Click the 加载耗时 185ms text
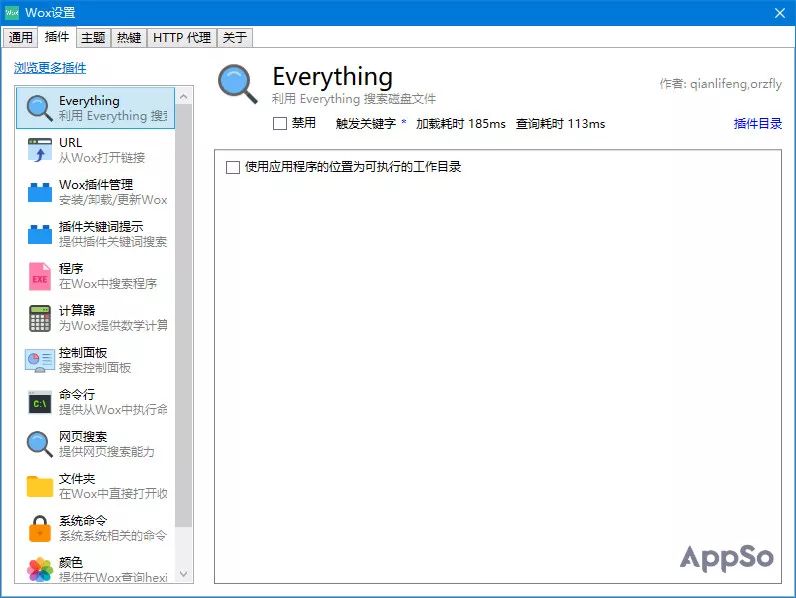Viewport: 796px width, 598px height. [x=461, y=123]
